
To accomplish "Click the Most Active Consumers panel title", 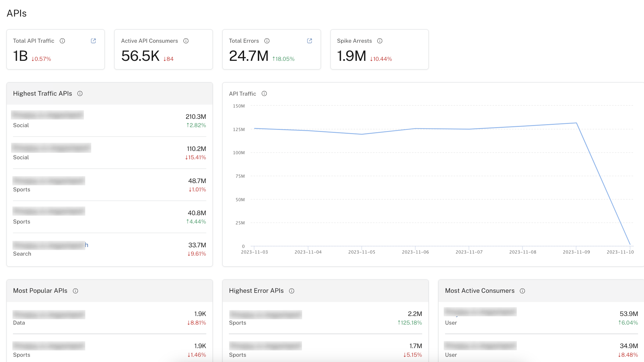I will tap(480, 291).
